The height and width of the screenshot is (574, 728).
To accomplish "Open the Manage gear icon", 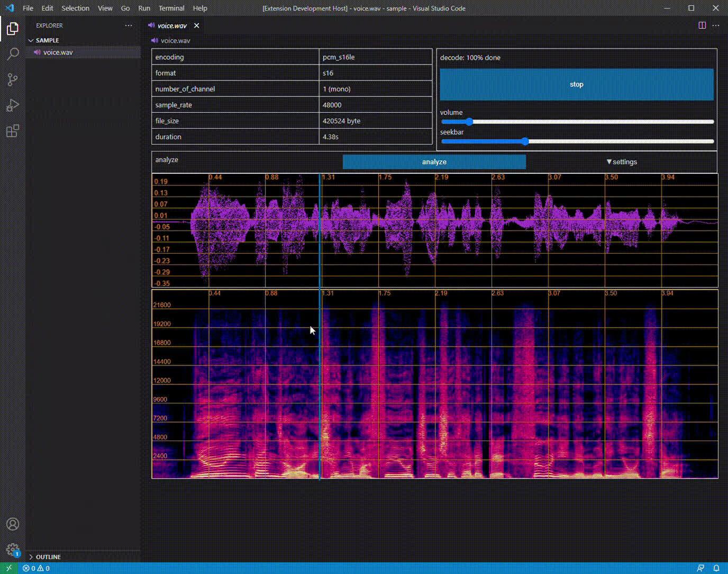I will click(13, 550).
